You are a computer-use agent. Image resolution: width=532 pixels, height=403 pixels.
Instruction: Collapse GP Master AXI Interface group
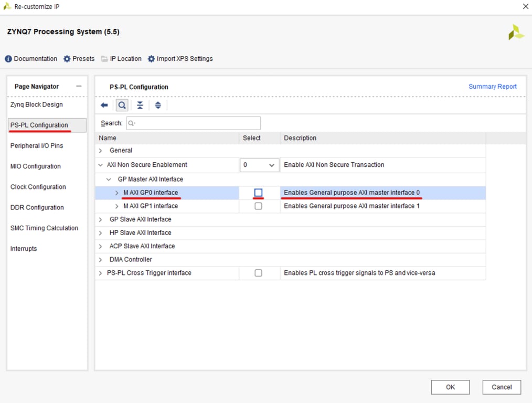(109, 179)
